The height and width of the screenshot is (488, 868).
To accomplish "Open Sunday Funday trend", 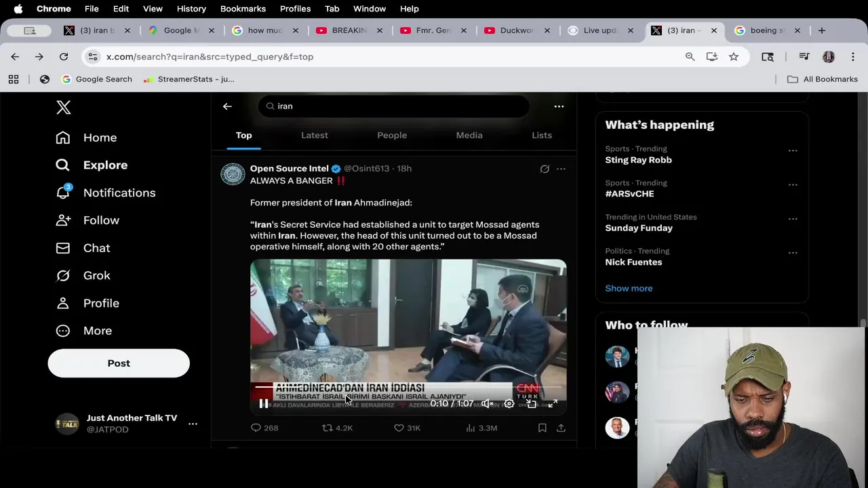I will (639, 228).
